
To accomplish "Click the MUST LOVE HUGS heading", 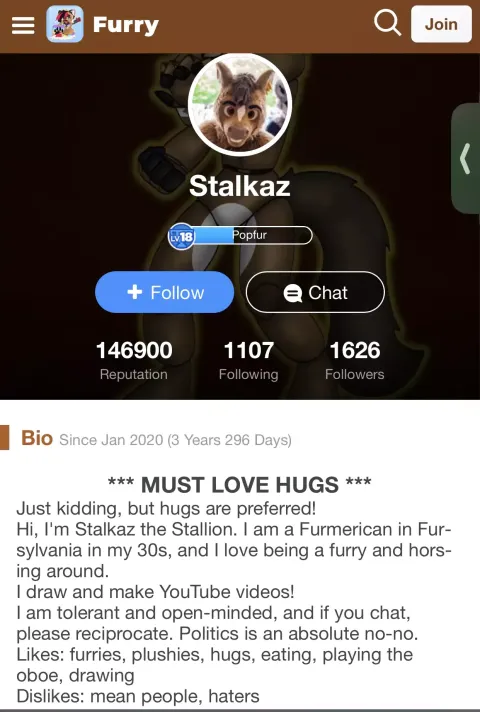I will point(240,485).
